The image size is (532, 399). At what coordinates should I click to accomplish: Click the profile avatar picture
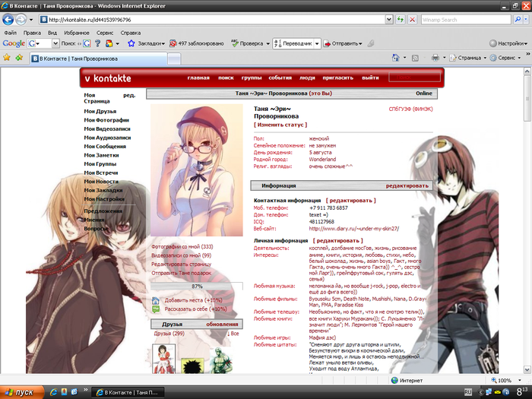point(197,170)
